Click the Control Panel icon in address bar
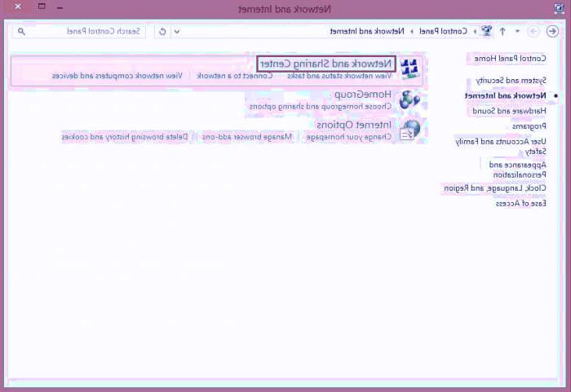 click(x=487, y=31)
